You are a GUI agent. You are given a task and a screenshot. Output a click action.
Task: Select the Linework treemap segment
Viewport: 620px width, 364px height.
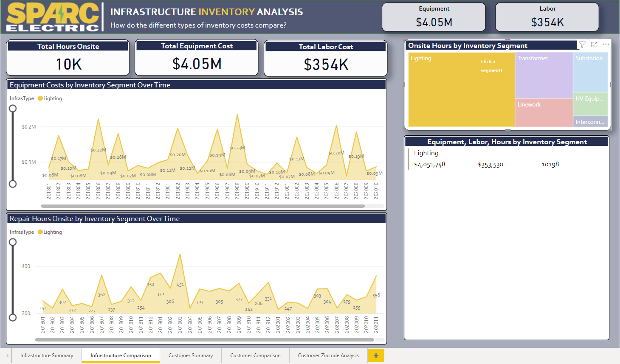coord(544,113)
